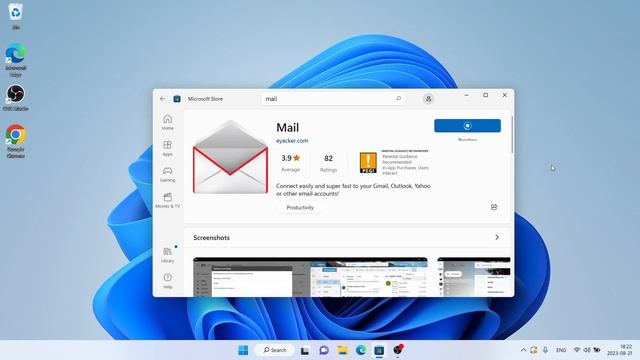
Task: Click the Microsoft Store logo icon
Action: click(x=177, y=99)
